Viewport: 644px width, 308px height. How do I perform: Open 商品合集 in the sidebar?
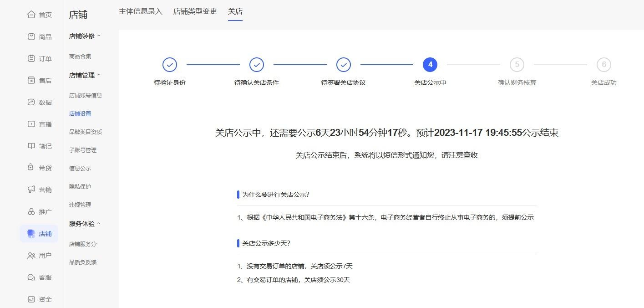80,56
